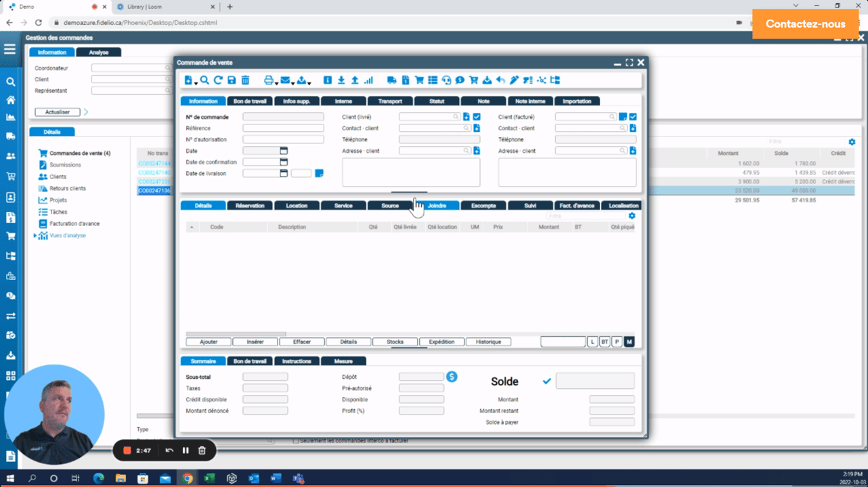Switch to the Transport tab
This screenshot has width=868, height=487.
pyautogui.click(x=390, y=101)
